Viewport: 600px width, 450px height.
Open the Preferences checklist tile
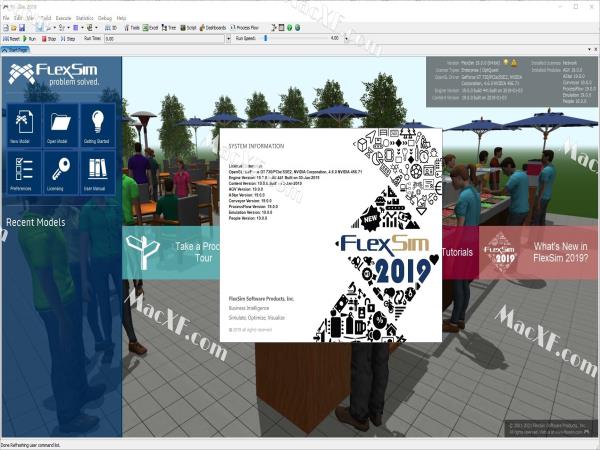pyautogui.click(x=24, y=173)
